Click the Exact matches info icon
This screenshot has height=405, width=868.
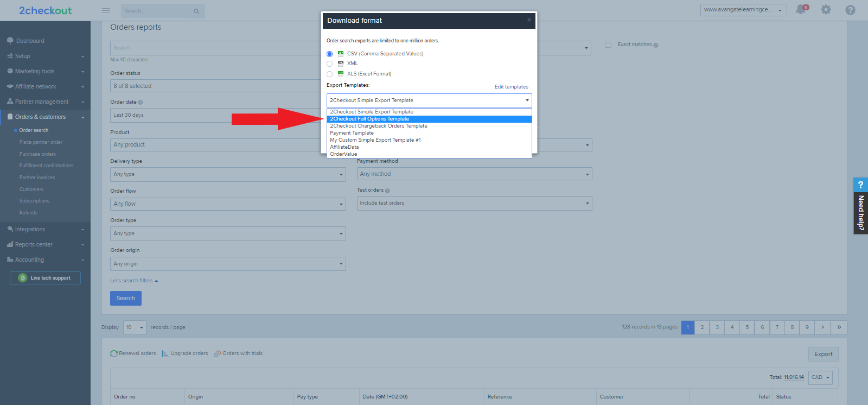click(x=656, y=45)
